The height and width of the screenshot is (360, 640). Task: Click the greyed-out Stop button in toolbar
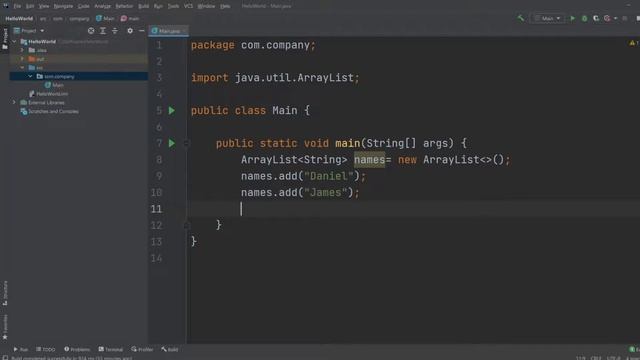point(624,18)
